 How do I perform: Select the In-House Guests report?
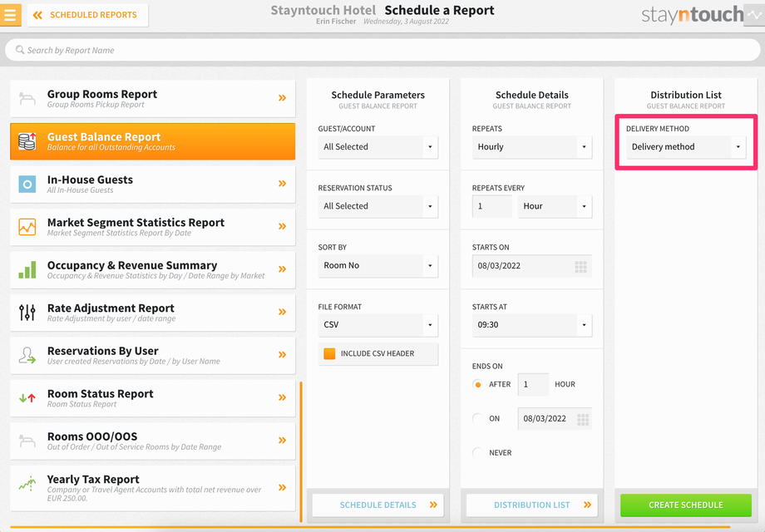[153, 185]
